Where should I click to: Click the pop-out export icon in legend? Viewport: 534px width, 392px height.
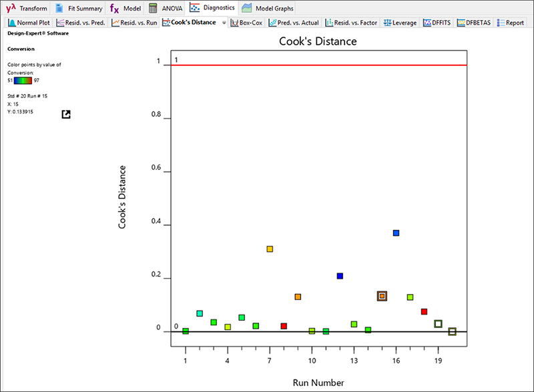point(66,115)
